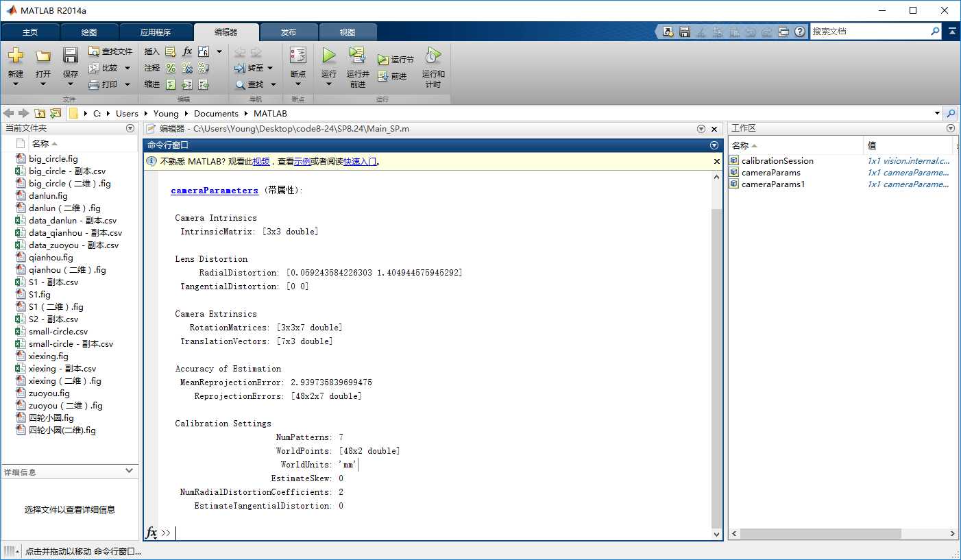
Task: Click the 查找 (Find) magnifier button
Action: coord(250,84)
